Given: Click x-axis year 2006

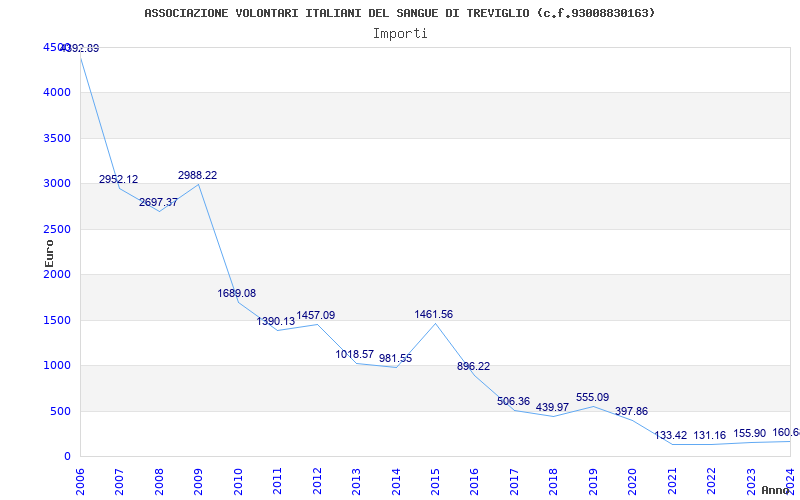Looking at the screenshot, I should [81, 482].
